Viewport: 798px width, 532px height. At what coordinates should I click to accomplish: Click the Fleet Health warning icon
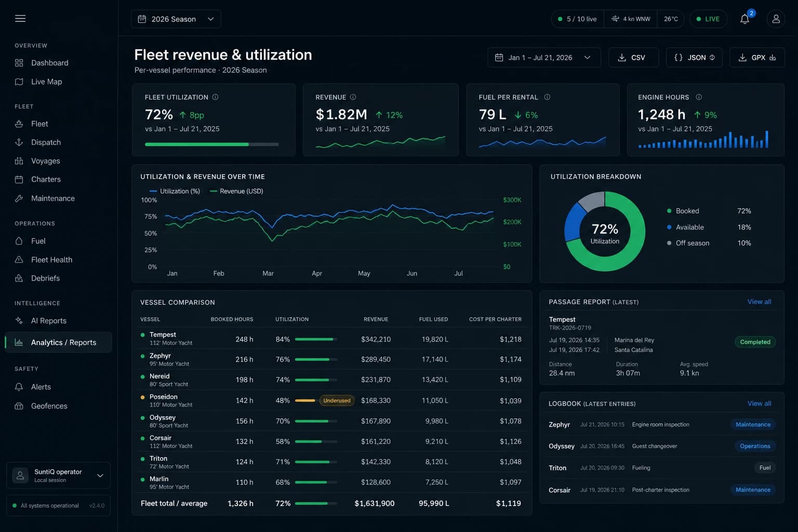[19, 260]
